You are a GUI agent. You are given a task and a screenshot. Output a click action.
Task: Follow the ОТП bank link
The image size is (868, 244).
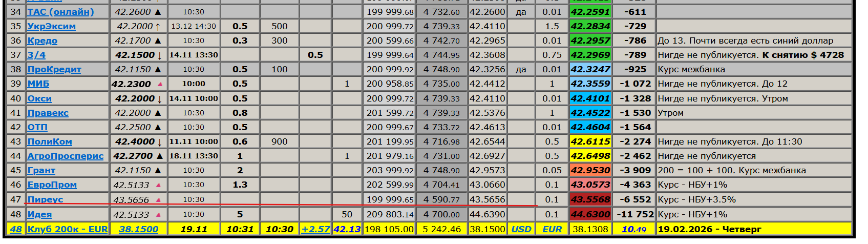(37, 127)
